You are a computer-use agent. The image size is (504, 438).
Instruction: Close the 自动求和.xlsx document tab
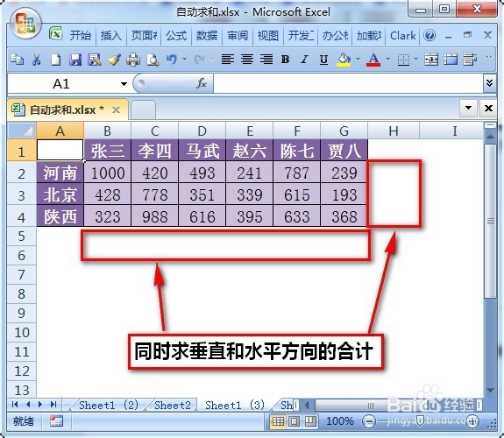[x=116, y=110]
